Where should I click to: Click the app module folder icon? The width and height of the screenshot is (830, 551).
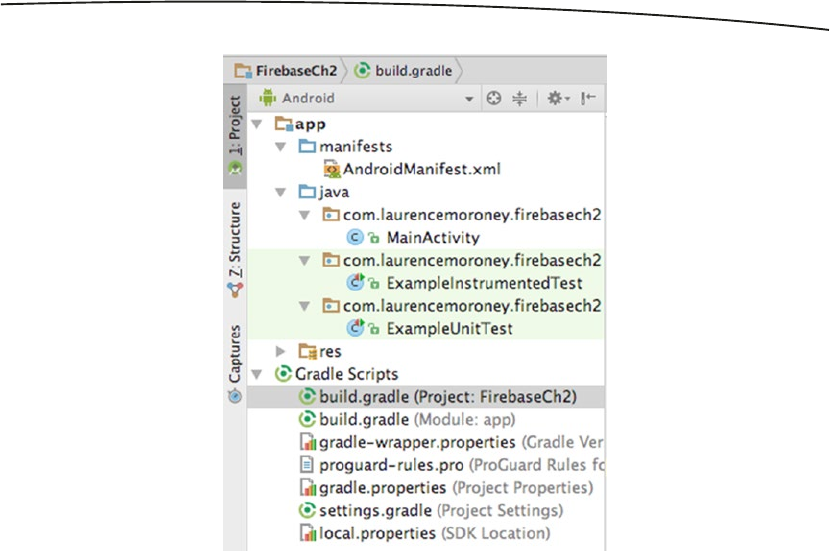(x=284, y=124)
